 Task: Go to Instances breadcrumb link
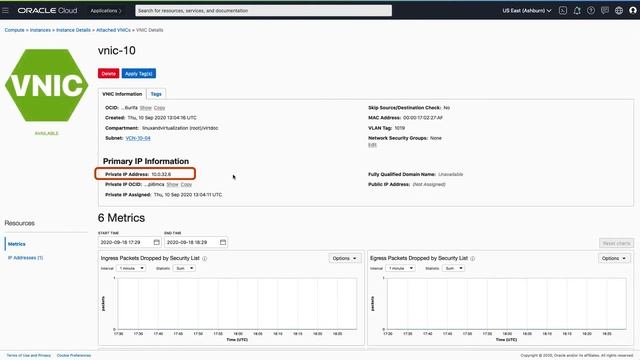pyautogui.click(x=40, y=30)
